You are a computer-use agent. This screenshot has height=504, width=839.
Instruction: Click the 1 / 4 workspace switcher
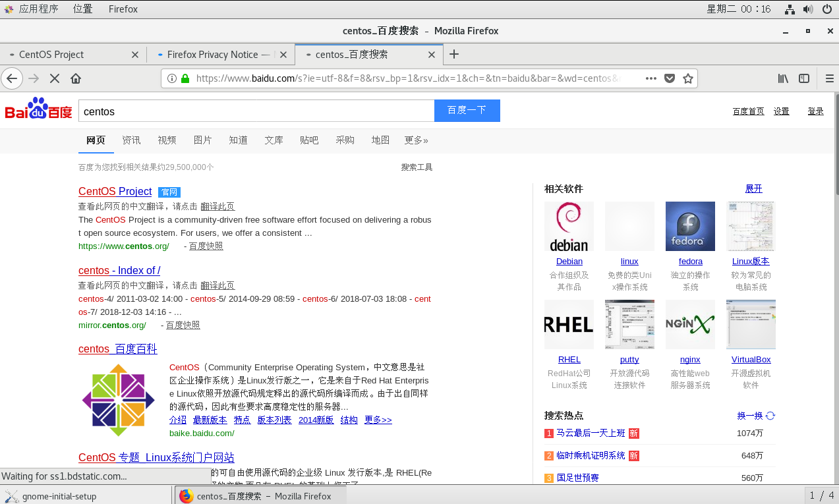point(822,495)
